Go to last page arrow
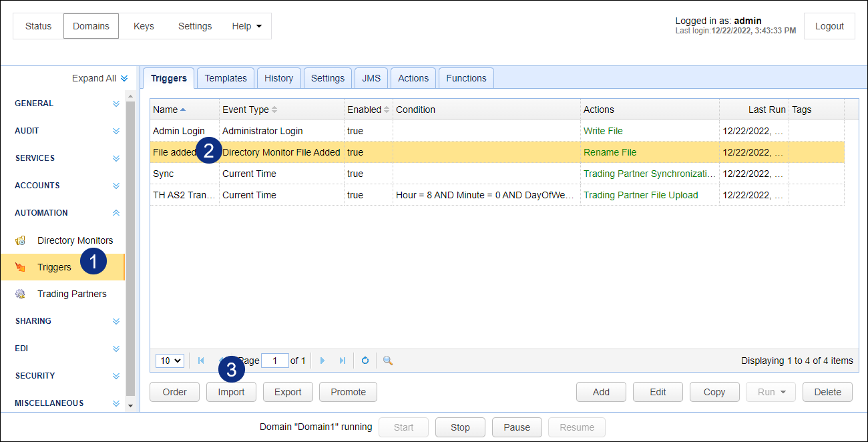This screenshot has height=442, width=868. (x=343, y=361)
